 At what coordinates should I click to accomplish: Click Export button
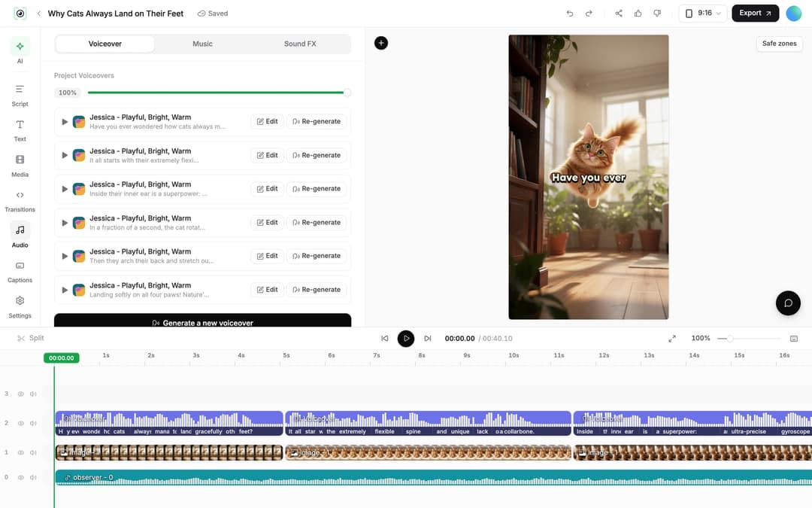(755, 14)
